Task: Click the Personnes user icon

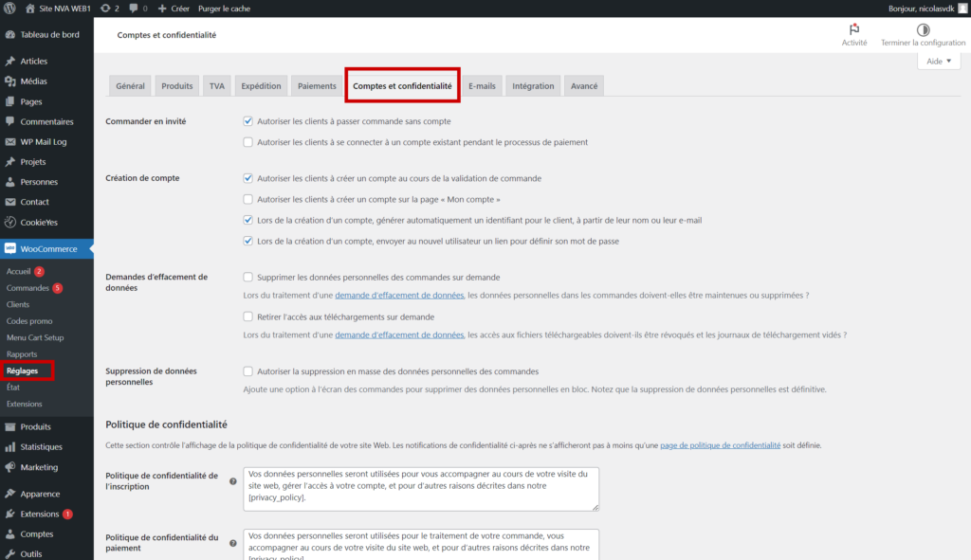Action: (x=9, y=182)
